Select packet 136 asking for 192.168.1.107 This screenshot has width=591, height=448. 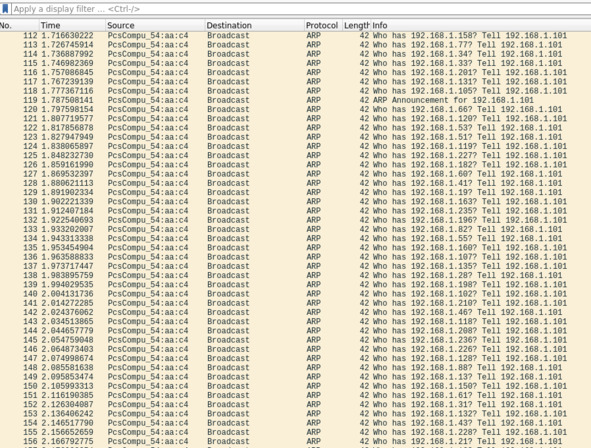(x=296, y=257)
